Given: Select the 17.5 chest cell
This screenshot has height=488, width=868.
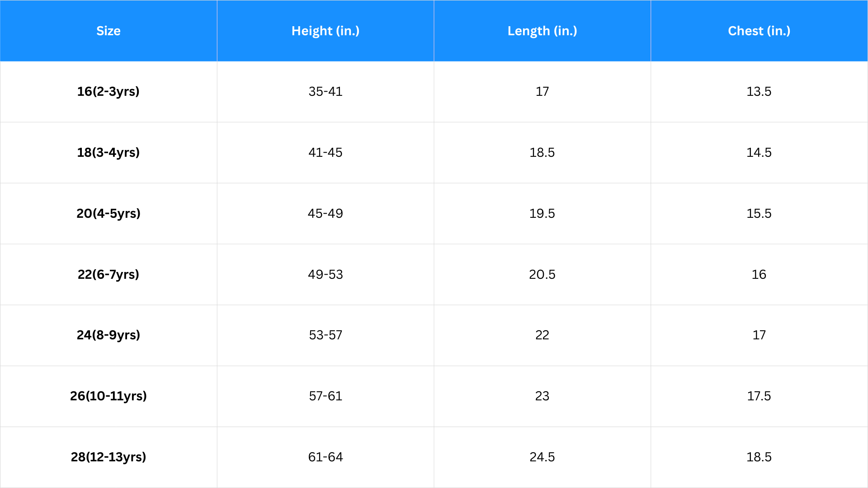Looking at the screenshot, I should pyautogui.click(x=759, y=396).
